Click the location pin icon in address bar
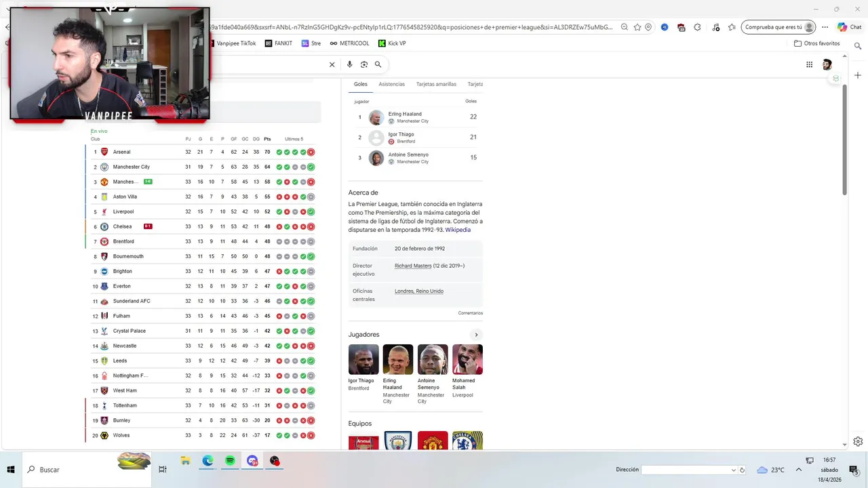This screenshot has width=868, height=488. coord(648,27)
